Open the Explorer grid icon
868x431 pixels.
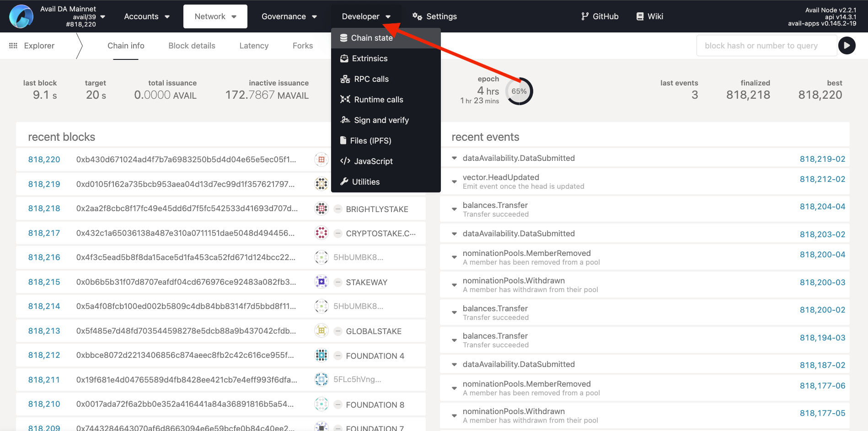(x=13, y=46)
